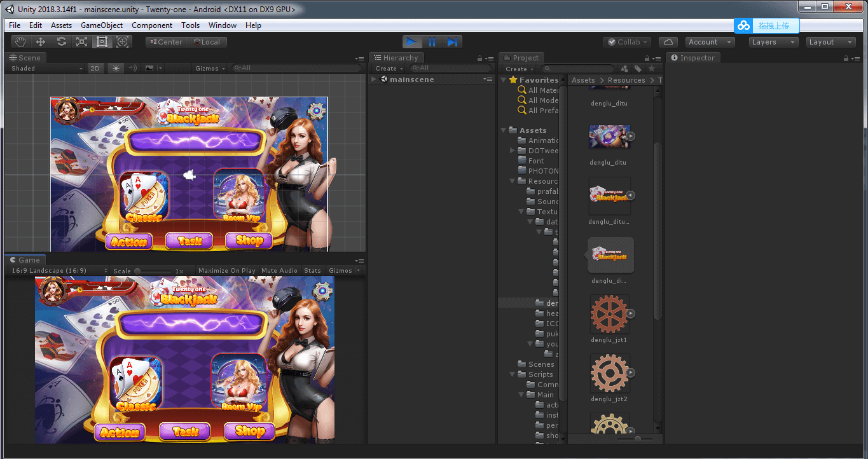This screenshot has width=868, height=459.
Task: Toggle pivot mode Center button
Action: (x=166, y=42)
